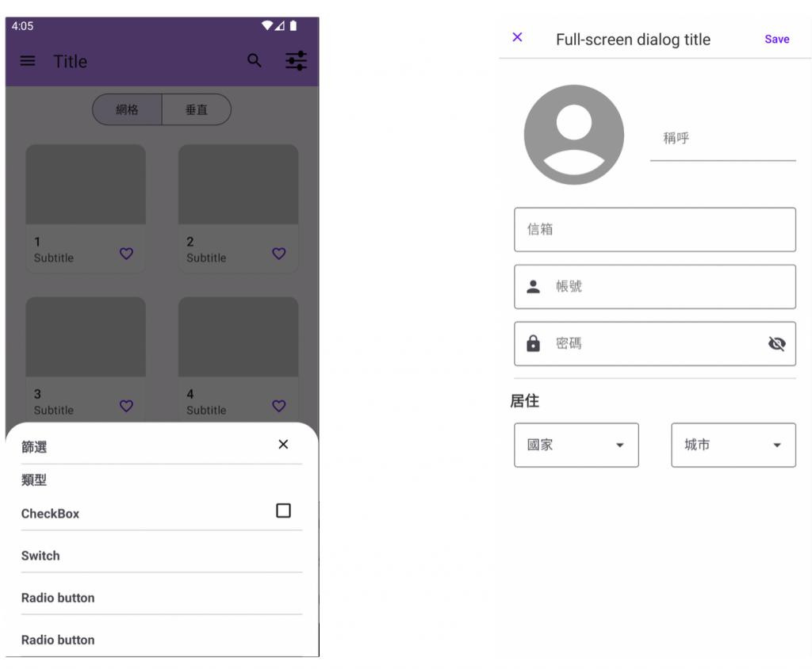Save the full-screen dialog

(x=777, y=40)
